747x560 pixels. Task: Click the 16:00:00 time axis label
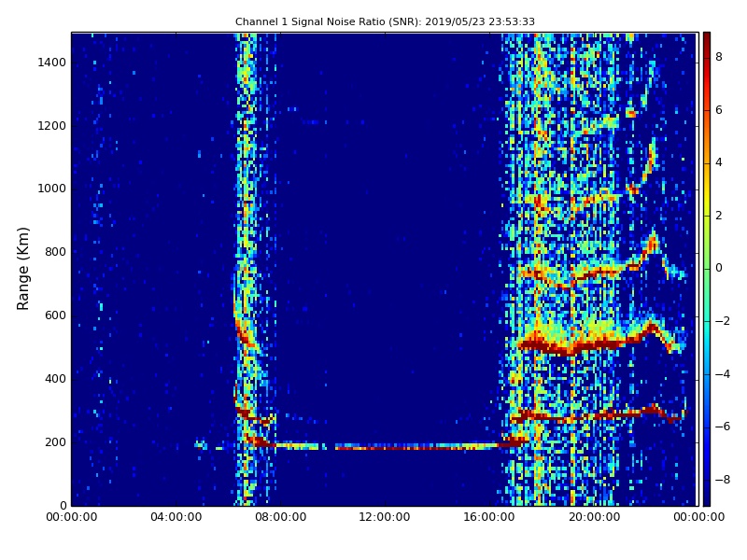(x=489, y=517)
